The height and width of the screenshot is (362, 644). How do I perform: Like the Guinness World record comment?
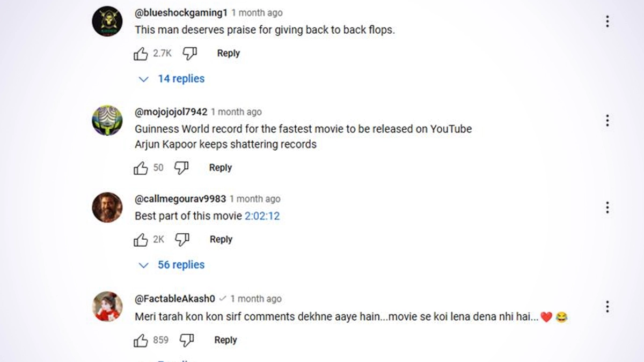[x=141, y=168]
